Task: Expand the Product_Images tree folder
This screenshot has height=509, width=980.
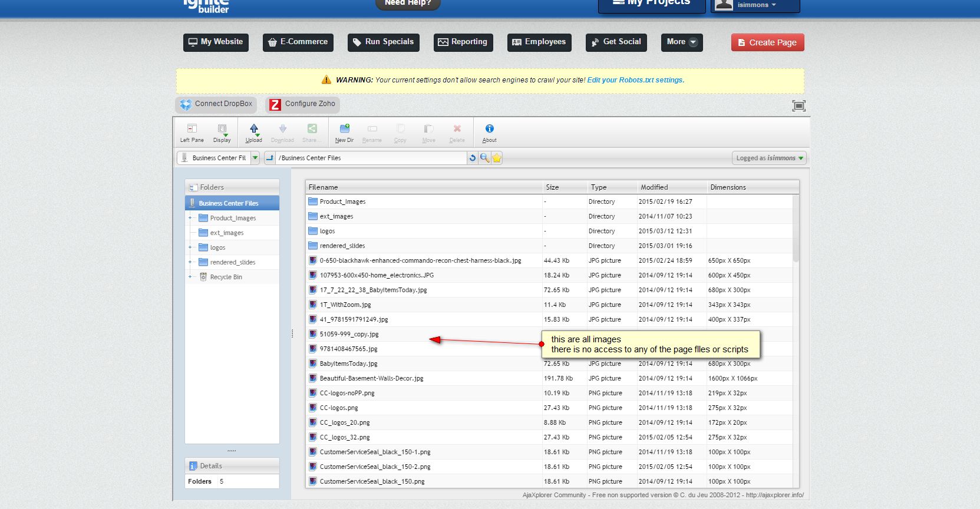Action: (x=190, y=218)
